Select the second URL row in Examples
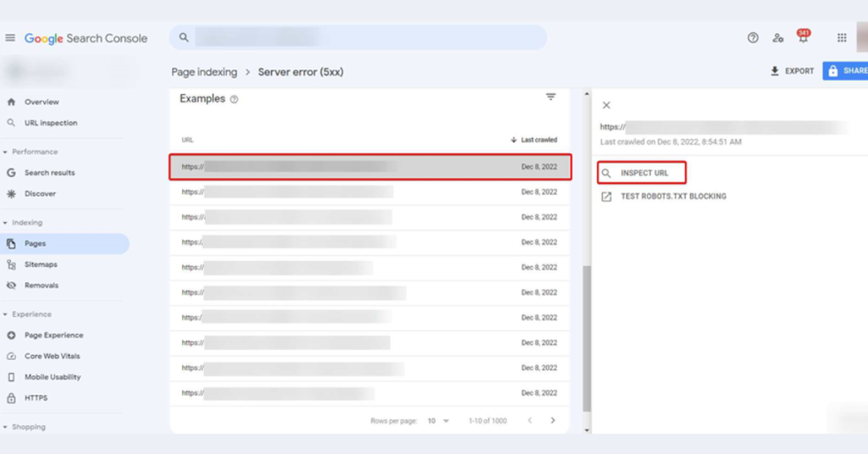Image resolution: width=868 pixels, height=454 pixels. pos(370,192)
